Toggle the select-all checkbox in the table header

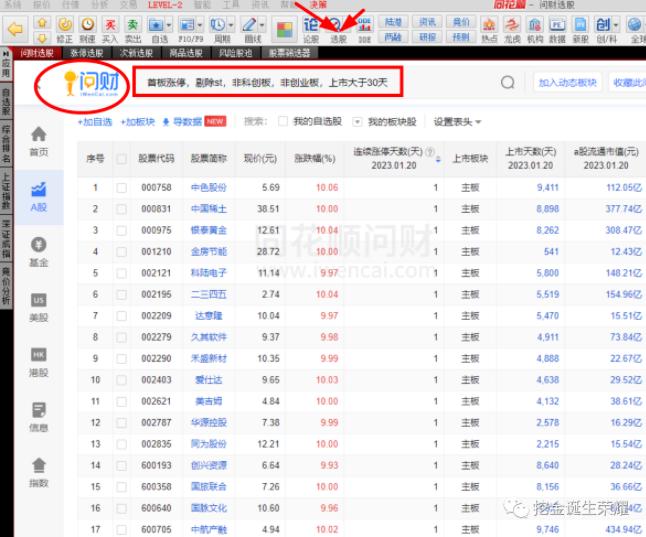click(x=122, y=159)
